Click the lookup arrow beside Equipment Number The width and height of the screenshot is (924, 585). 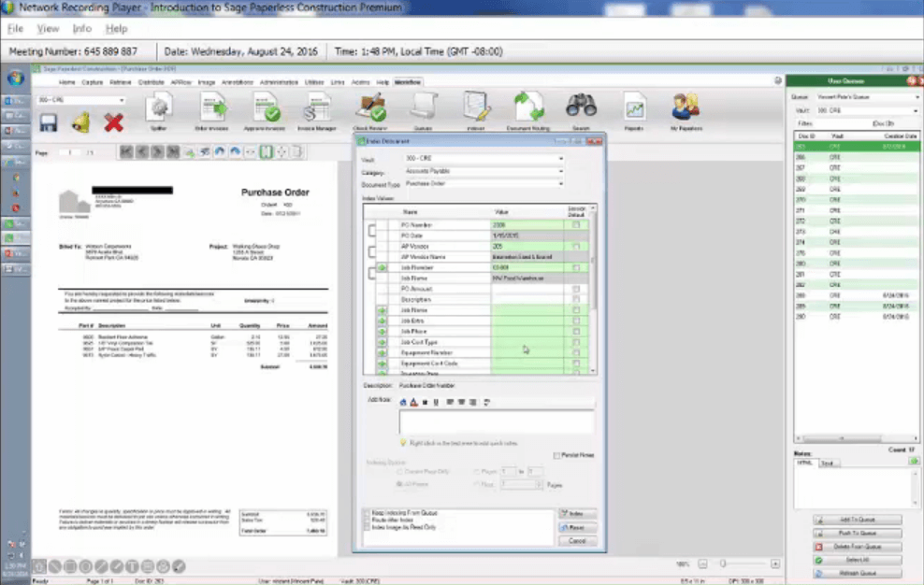(x=382, y=352)
